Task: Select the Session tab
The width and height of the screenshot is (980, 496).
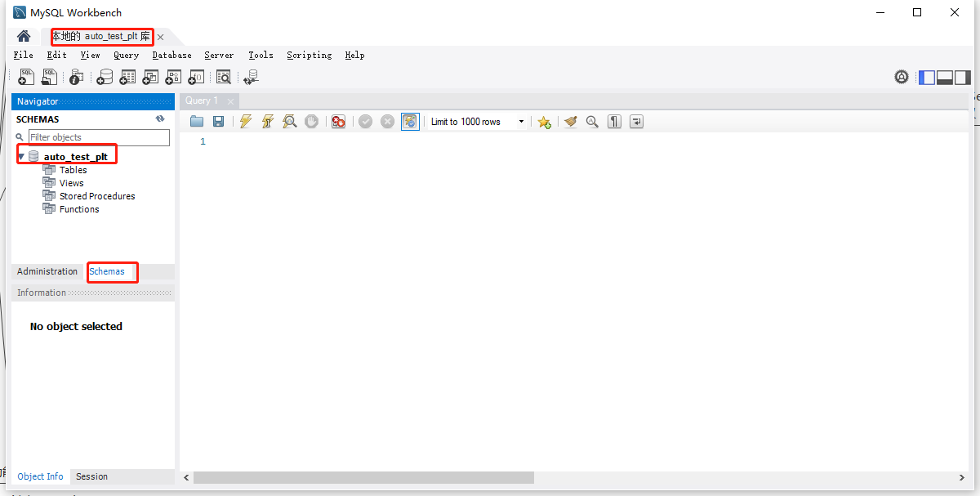Action: click(x=91, y=476)
